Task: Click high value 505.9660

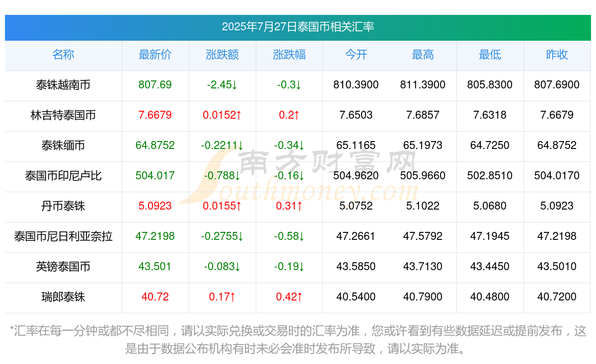Action: (423, 176)
